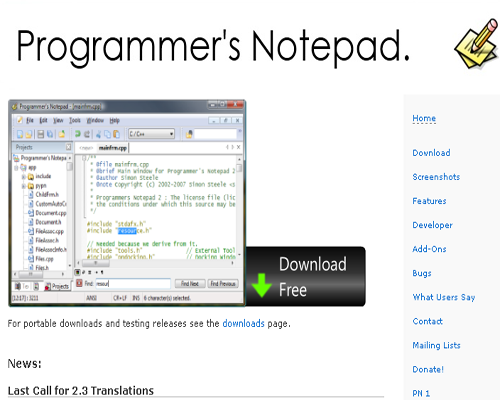Viewport: 500px width, 400px height.
Task: Click the Cut scissors toolbar icon
Action: pyautogui.click(x=98, y=134)
